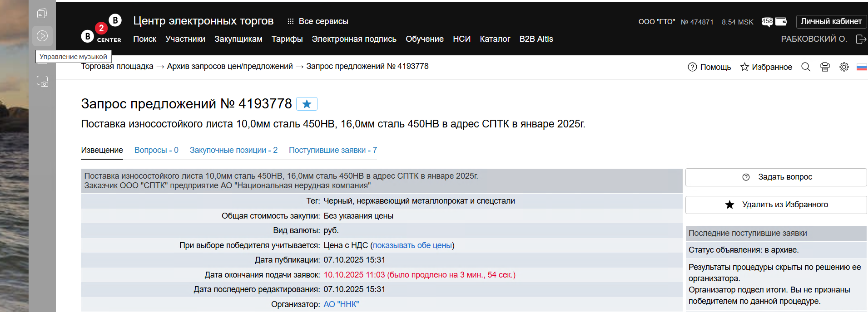Click Статус объявления: в архиве text
The image size is (868, 312).
tap(744, 250)
